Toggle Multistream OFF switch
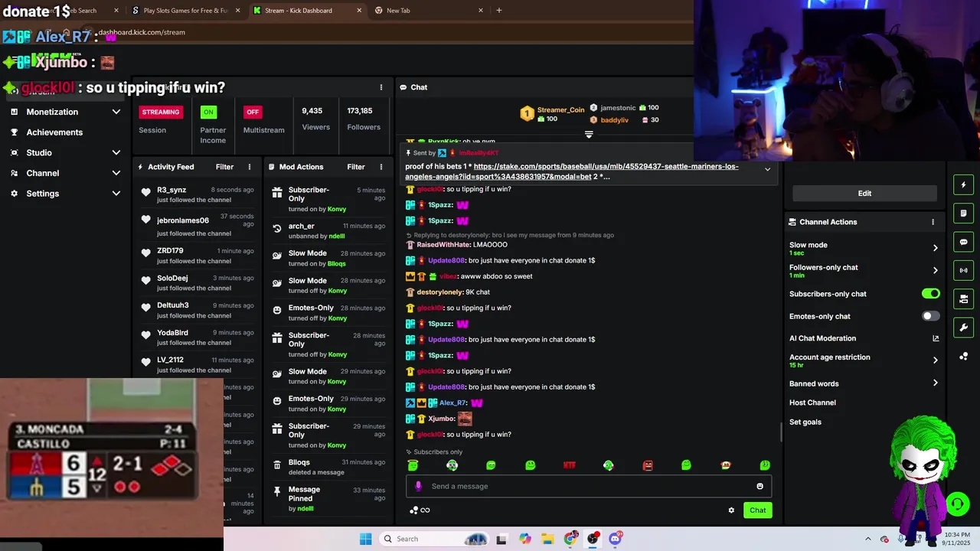This screenshot has height=551, width=980. [x=253, y=112]
